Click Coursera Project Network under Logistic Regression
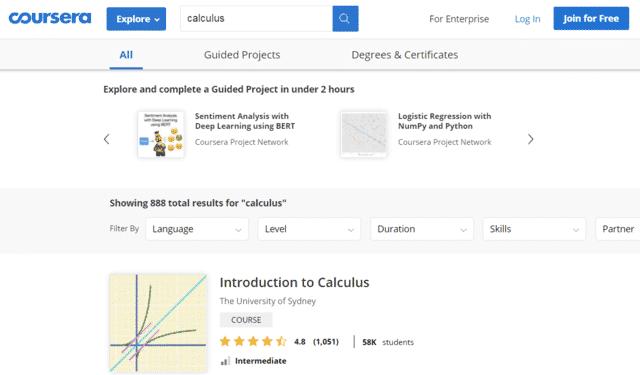The width and height of the screenshot is (640, 375). coord(444,142)
